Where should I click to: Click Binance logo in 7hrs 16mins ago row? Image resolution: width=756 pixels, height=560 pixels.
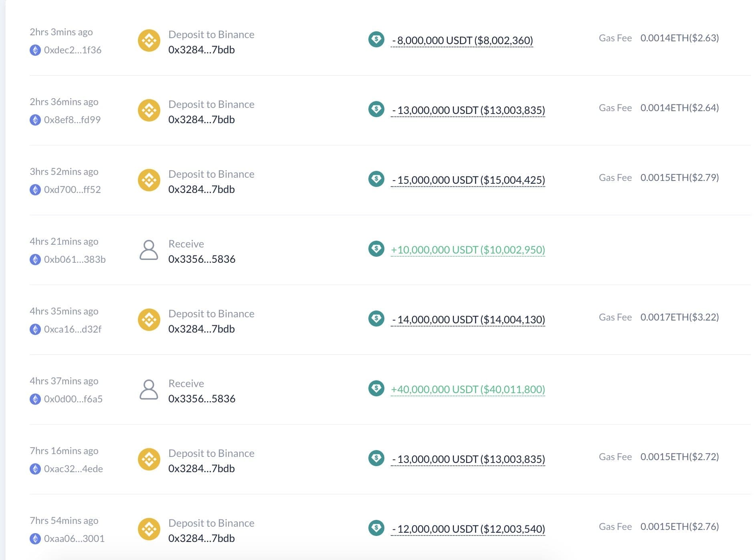[149, 459]
